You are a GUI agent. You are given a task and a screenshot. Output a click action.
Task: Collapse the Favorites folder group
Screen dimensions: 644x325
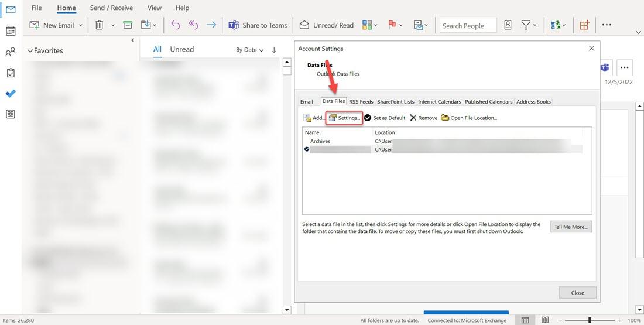pyautogui.click(x=30, y=51)
